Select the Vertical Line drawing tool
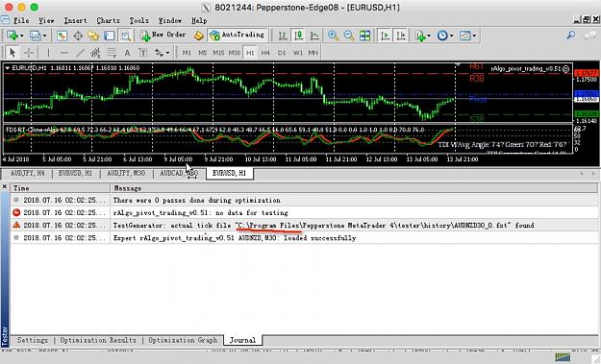The height and width of the screenshot is (364, 601). click(48, 53)
